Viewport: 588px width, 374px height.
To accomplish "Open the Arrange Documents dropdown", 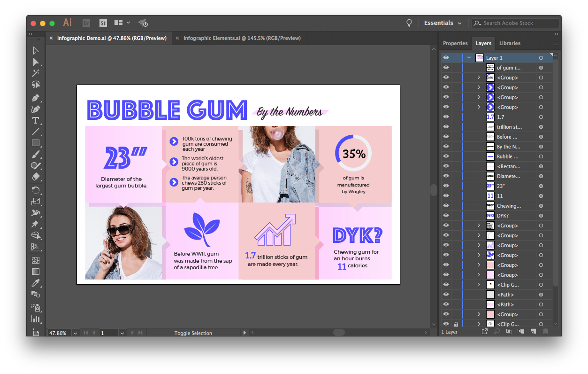I will point(122,23).
